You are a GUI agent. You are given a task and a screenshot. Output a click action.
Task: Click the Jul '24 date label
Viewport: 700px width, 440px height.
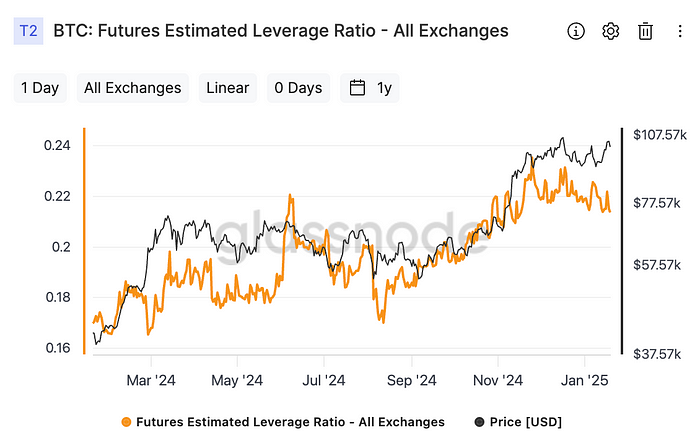point(324,380)
